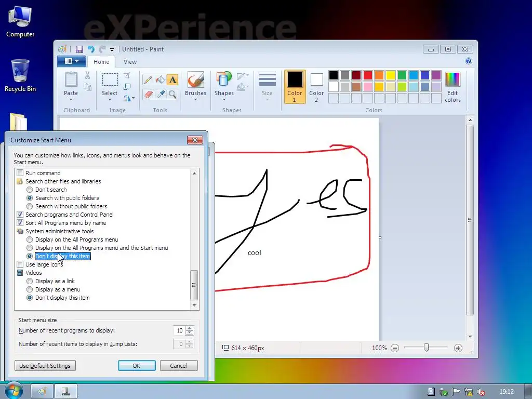Select Display on All Programs and Start menu
Image resolution: width=532 pixels, height=399 pixels.
click(x=30, y=248)
